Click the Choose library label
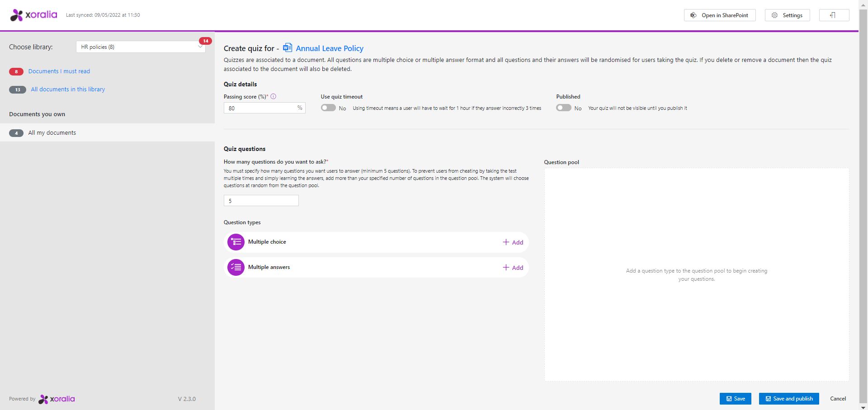 click(x=31, y=47)
